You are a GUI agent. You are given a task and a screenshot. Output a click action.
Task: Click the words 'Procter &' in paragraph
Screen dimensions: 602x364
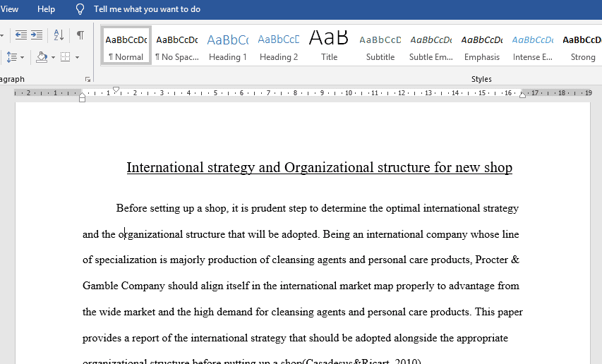coord(497,260)
